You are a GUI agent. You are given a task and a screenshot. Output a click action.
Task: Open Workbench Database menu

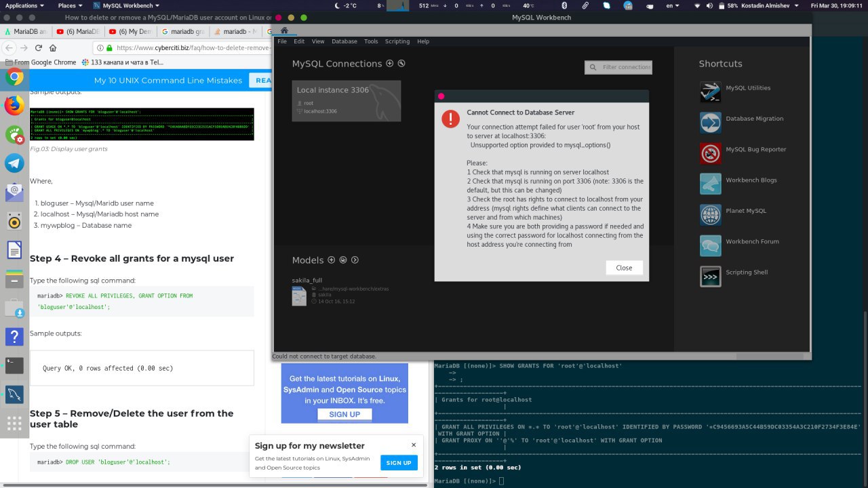[x=344, y=41]
